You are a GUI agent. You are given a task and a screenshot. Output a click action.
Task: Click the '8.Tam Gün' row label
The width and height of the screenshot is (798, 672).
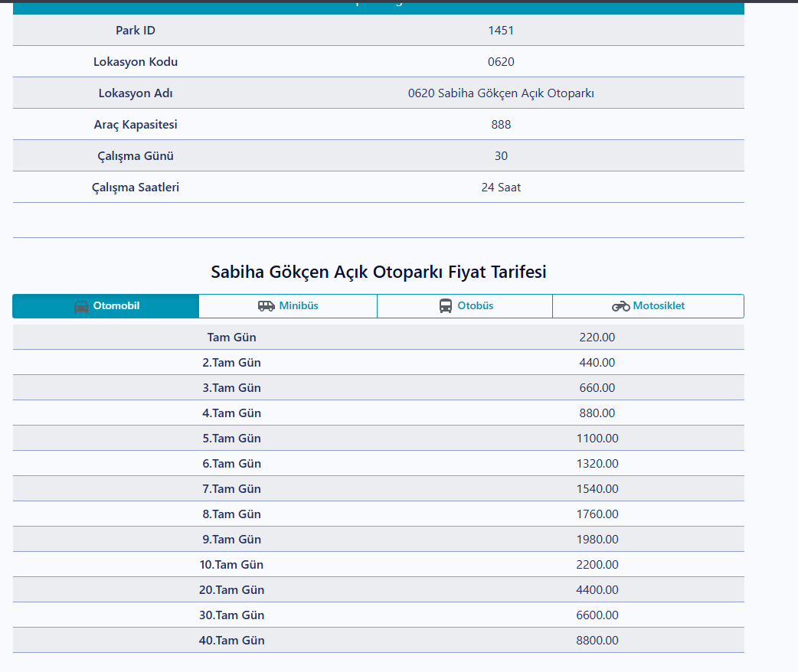tap(231, 514)
